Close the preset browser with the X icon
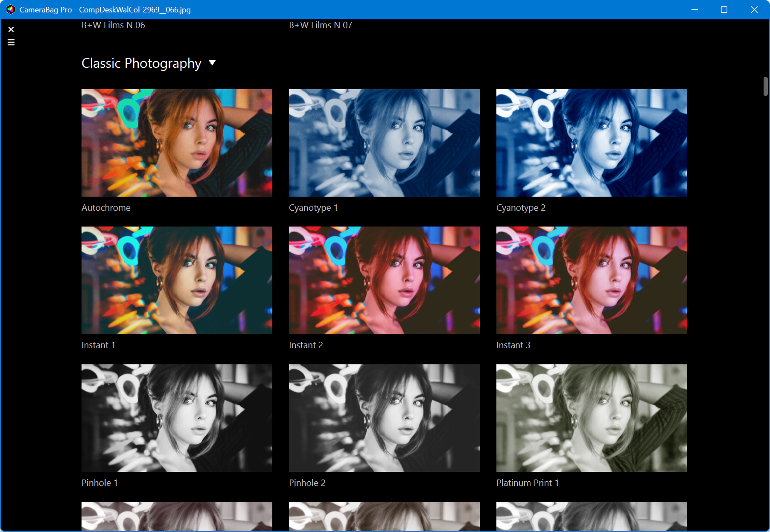The width and height of the screenshot is (770, 532). tap(11, 29)
